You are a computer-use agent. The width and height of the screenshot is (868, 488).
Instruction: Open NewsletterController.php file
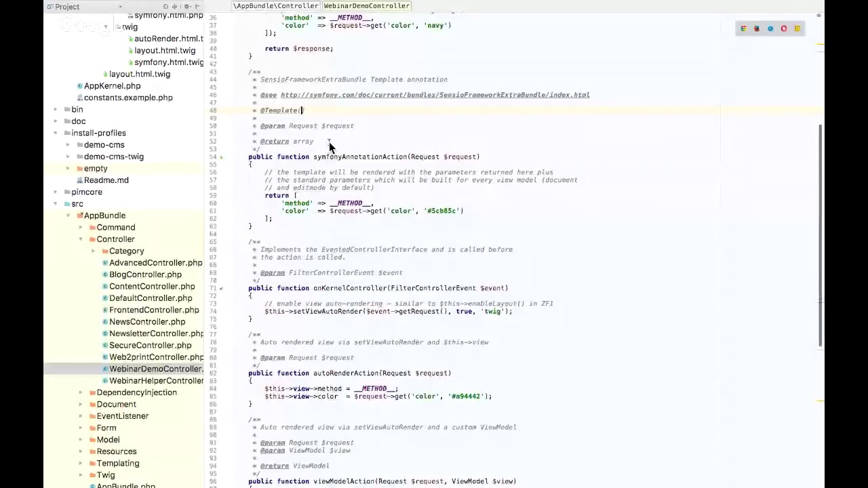[x=156, y=333]
